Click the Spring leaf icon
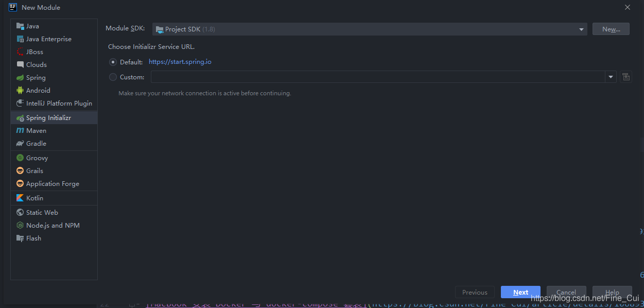Image resolution: width=644 pixels, height=308 pixels. pos(20,78)
